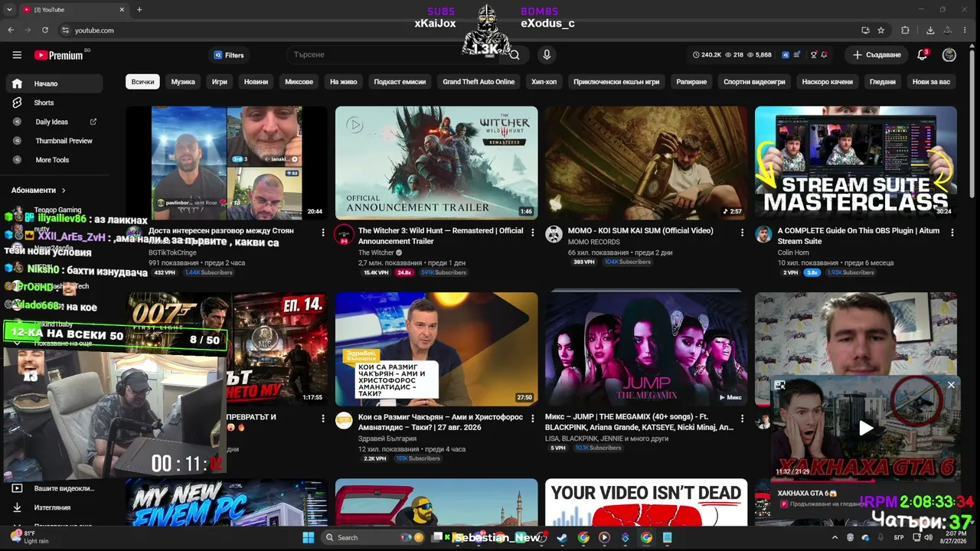Open the MOMO RECORDS channel link

(x=594, y=242)
